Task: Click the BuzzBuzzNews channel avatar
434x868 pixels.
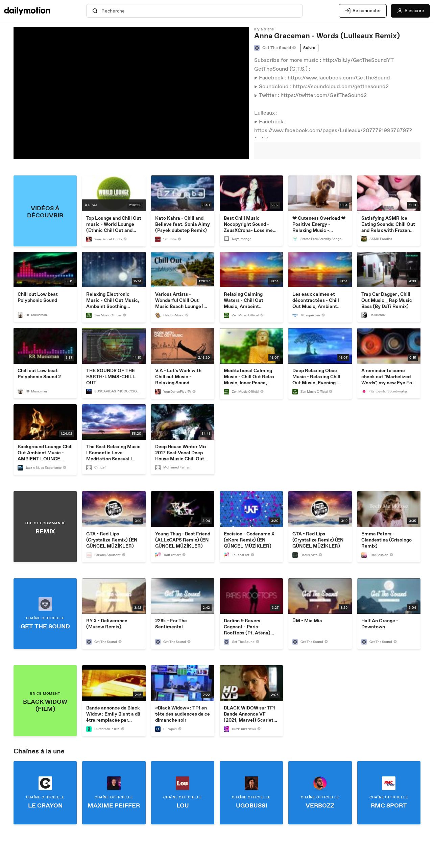Action: click(226, 729)
